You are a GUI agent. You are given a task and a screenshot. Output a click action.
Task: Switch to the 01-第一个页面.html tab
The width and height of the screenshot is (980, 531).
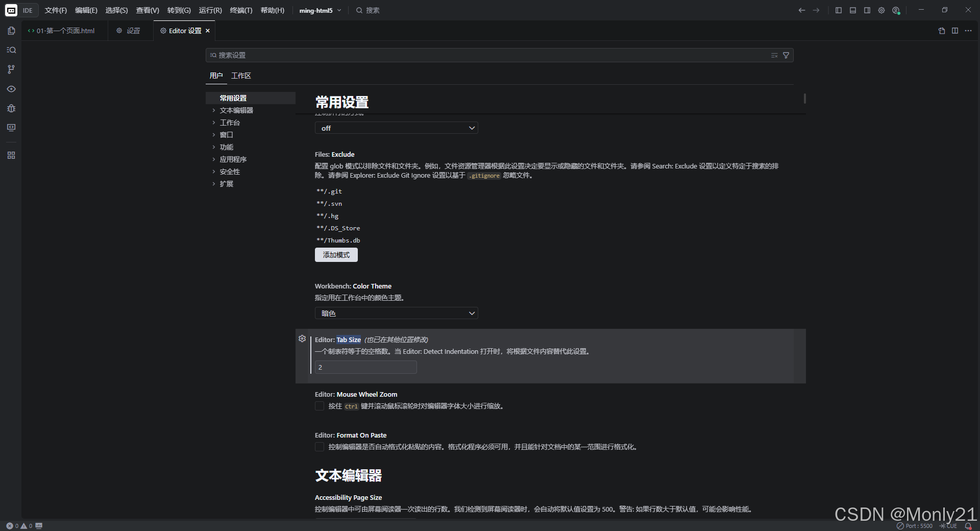[x=65, y=31]
